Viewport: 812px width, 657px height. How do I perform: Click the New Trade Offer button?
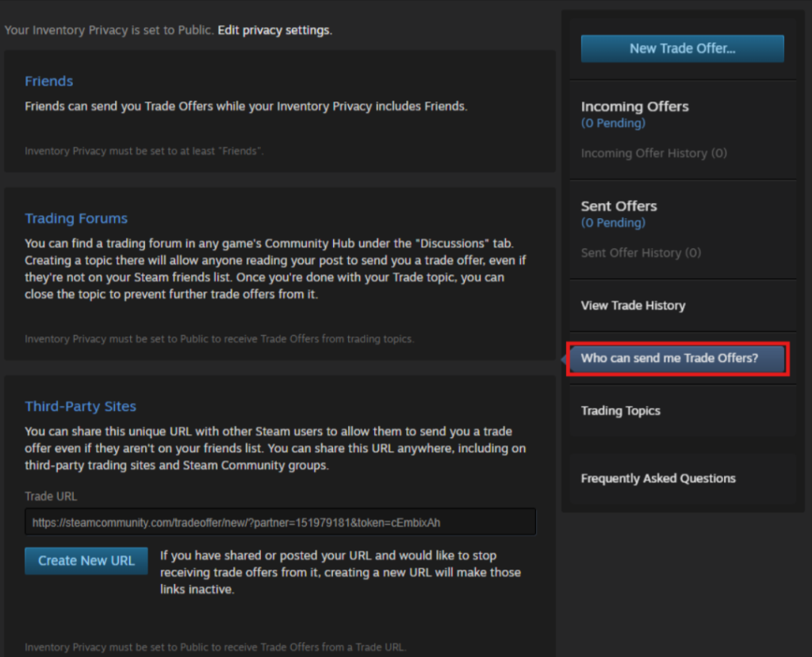(x=682, y=48)
